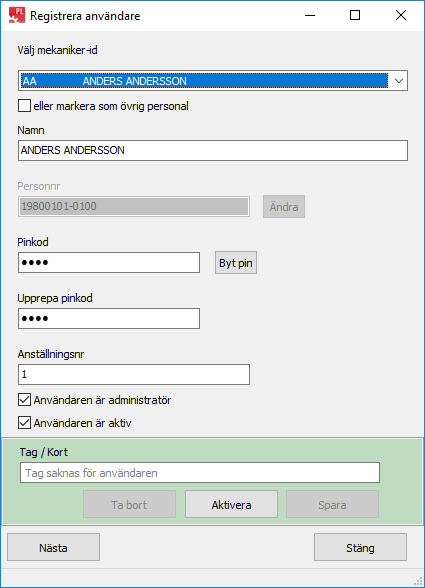Focus the Pinkod field
This screenshot has width=425, height=588.
[109, 262]
